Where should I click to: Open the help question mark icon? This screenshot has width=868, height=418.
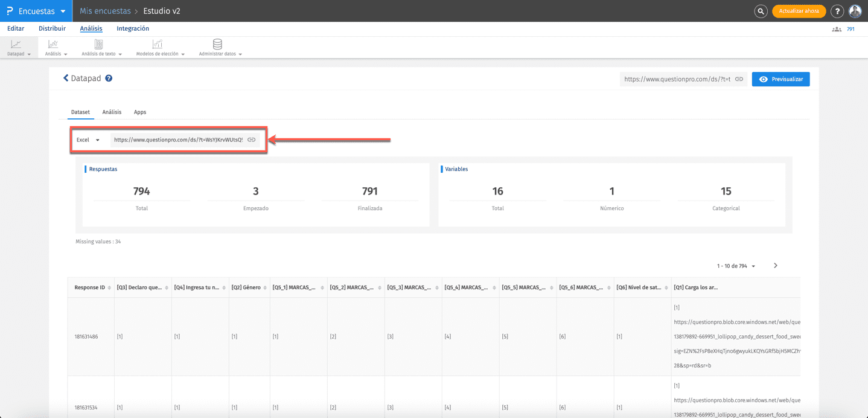pyautogui.click(x=837, y=11)
